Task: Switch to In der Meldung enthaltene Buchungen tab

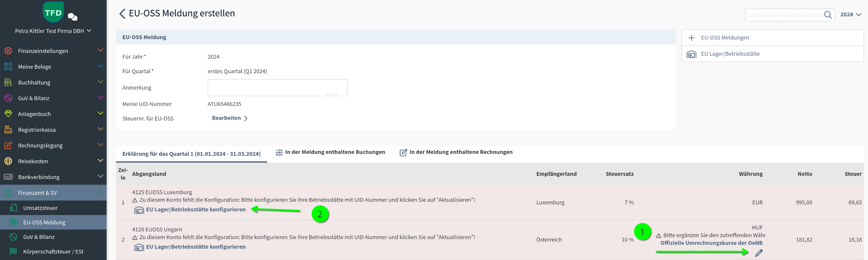Action: (x=330, y=152)
